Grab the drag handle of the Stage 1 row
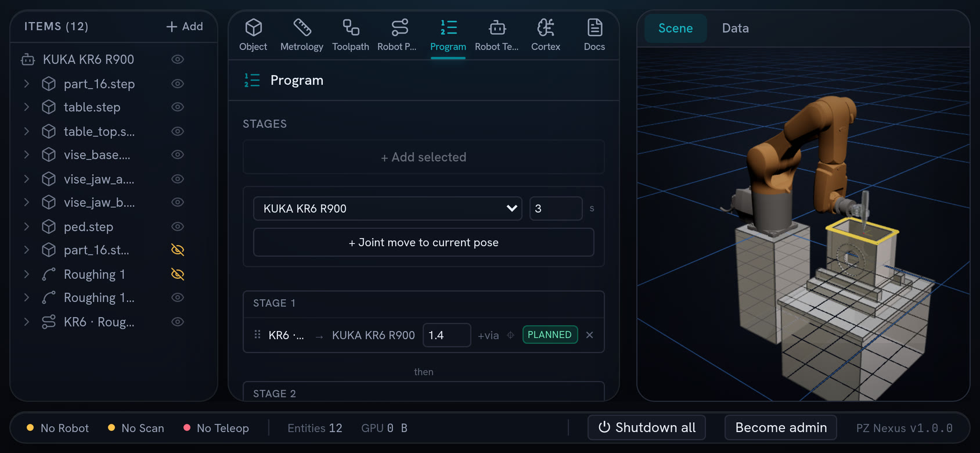This screenshot has height=453, width=980. coord(257,335)
